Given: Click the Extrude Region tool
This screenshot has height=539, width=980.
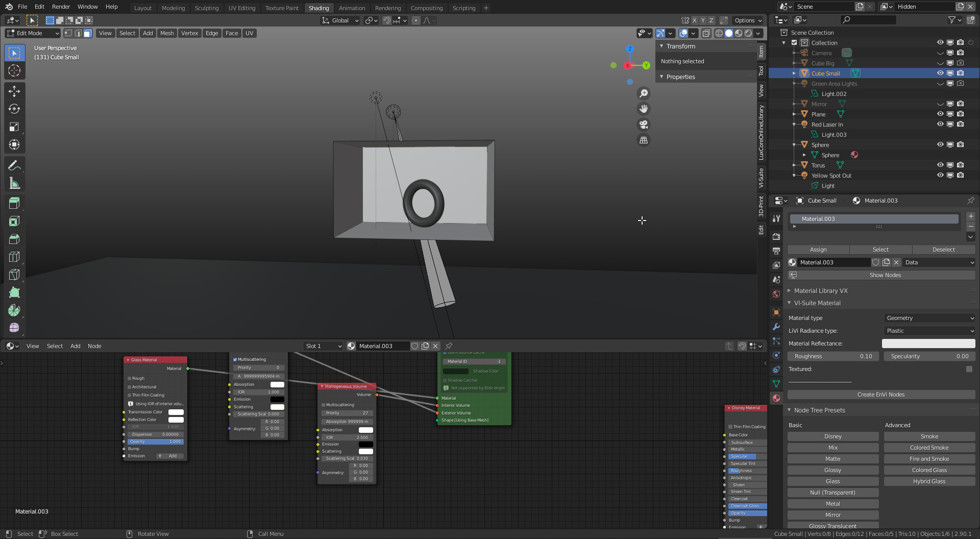Looking at the screenshot, I should [14, 203].
